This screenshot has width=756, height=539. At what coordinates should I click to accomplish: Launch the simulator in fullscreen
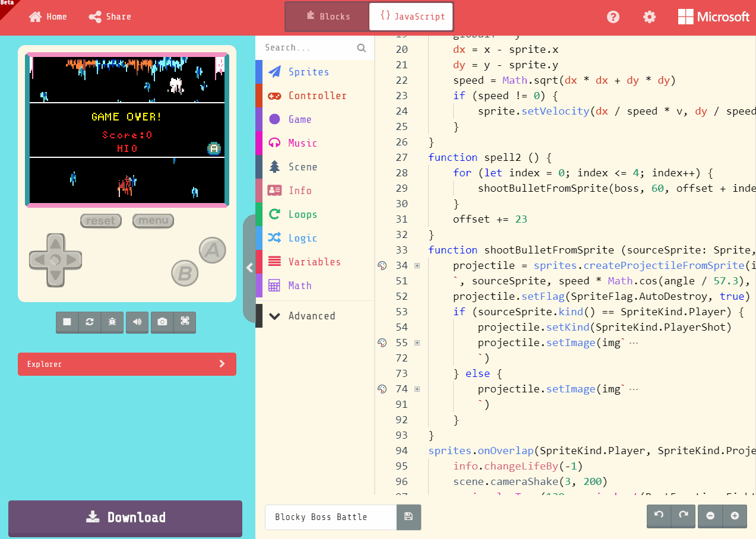[x=185, y=322]
